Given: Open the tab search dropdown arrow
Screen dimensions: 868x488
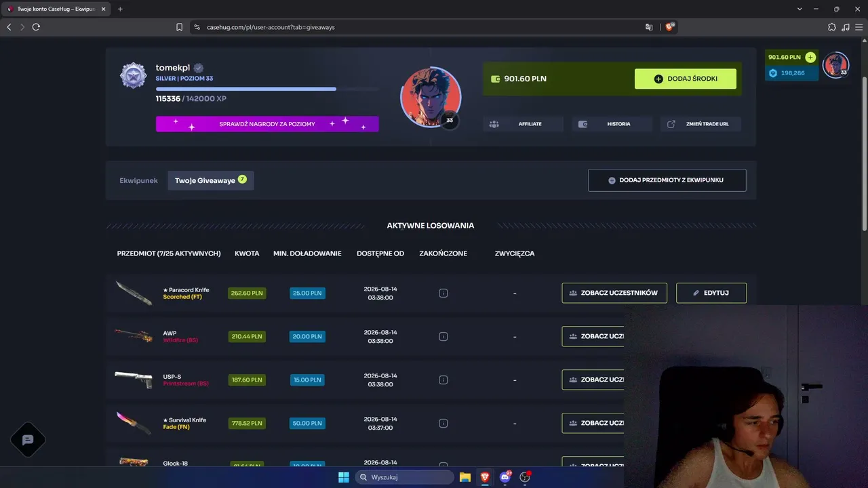Looking at the screenshot, I should pyautogui.click(x=800, y=9).
